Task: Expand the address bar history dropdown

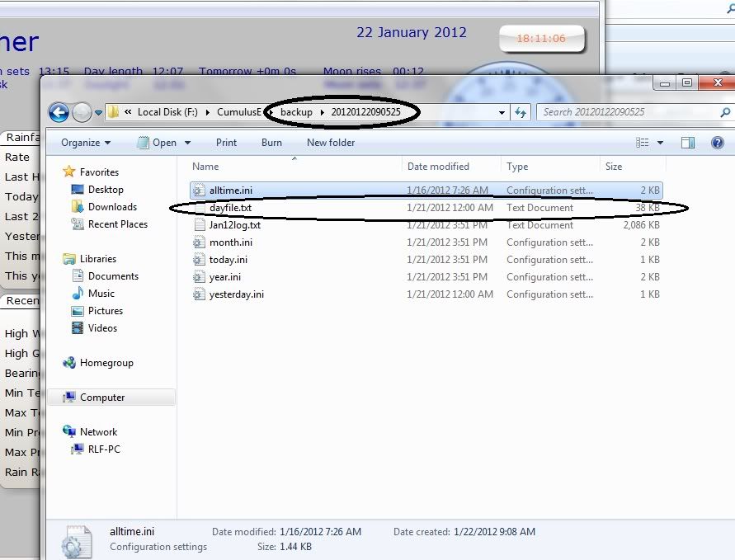Action: tap(502, 112)
